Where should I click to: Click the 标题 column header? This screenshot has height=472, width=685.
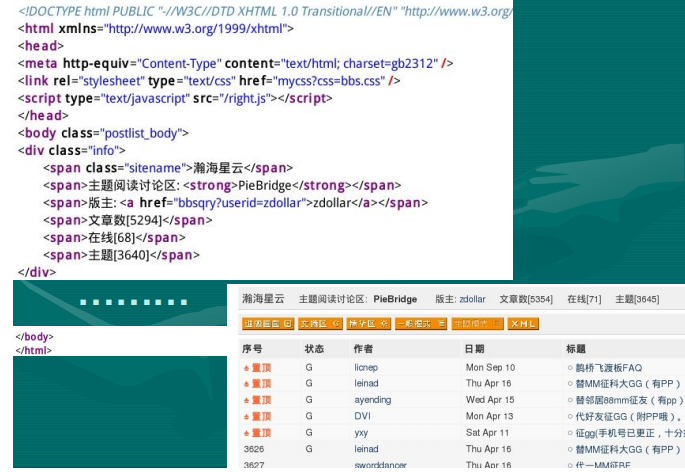576,349
